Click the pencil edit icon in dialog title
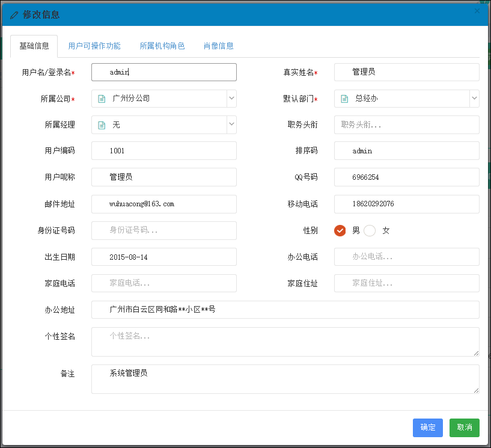 click(x=14, y=15)
